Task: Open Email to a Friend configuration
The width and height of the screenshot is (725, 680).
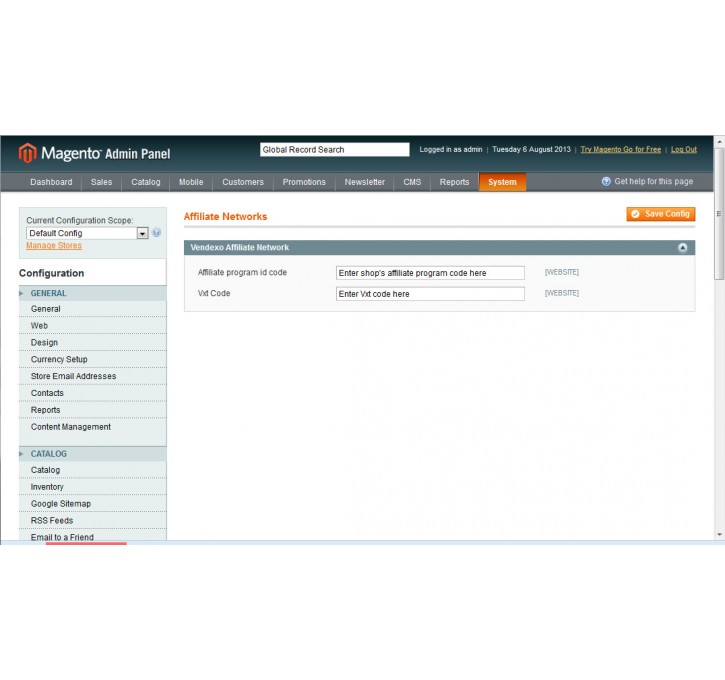Action: [92, 536]
